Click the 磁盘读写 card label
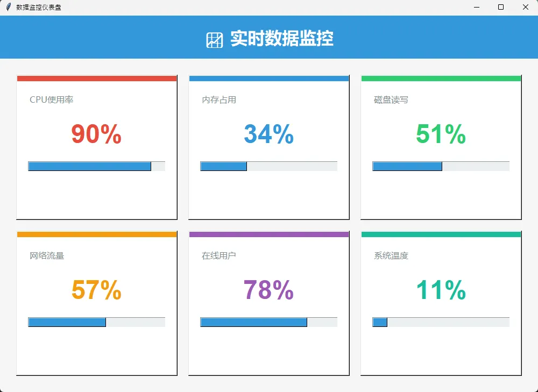This screenshot has width=538, height=392. (391, 100)
